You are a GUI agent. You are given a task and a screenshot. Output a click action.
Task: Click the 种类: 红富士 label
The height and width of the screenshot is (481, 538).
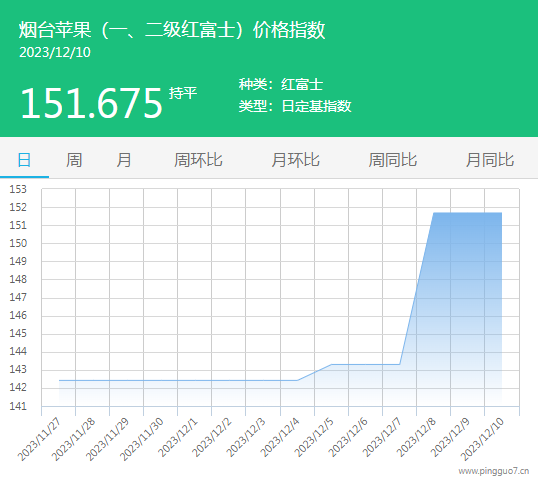tap(281, 84)
